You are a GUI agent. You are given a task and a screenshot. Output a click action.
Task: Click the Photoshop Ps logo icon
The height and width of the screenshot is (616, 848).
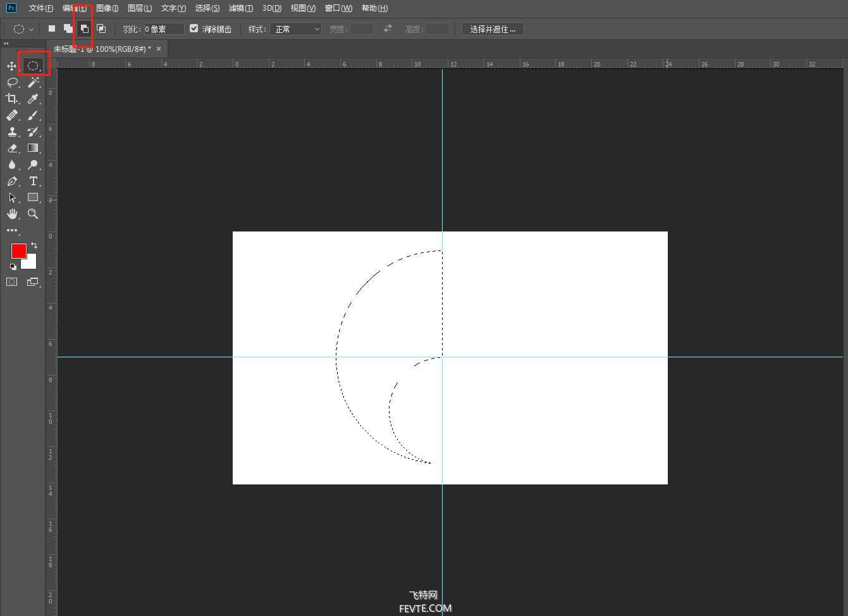[x=11, y=8]
